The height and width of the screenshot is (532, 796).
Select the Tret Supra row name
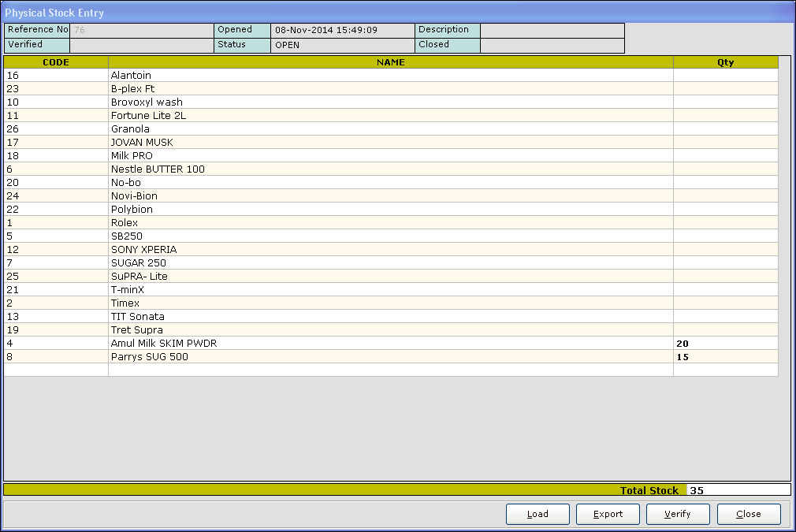point(136,330)
